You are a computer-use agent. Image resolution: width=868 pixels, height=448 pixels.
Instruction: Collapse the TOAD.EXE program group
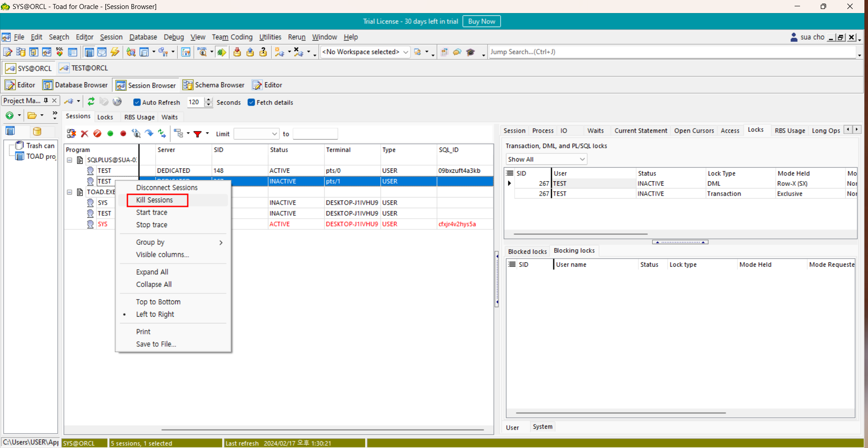point(70,192)
